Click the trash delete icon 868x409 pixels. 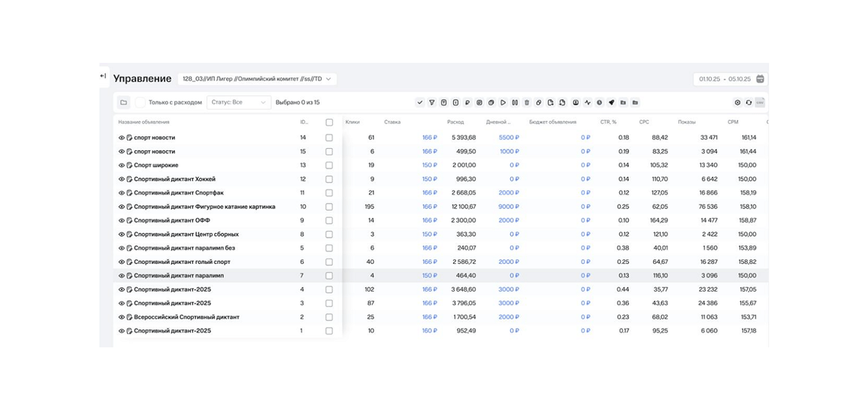[x=527, y=102]
